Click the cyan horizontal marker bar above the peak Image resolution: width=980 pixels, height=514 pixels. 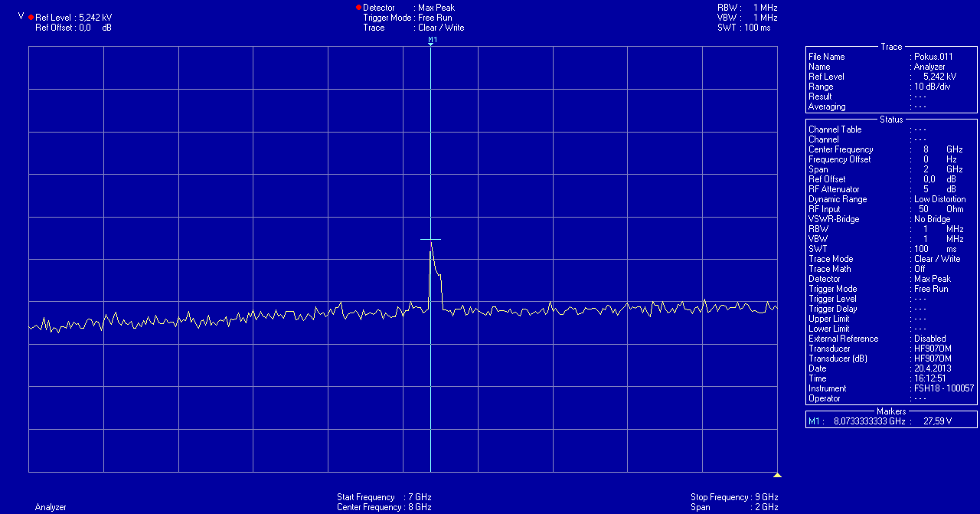click(x=431, y=240)
